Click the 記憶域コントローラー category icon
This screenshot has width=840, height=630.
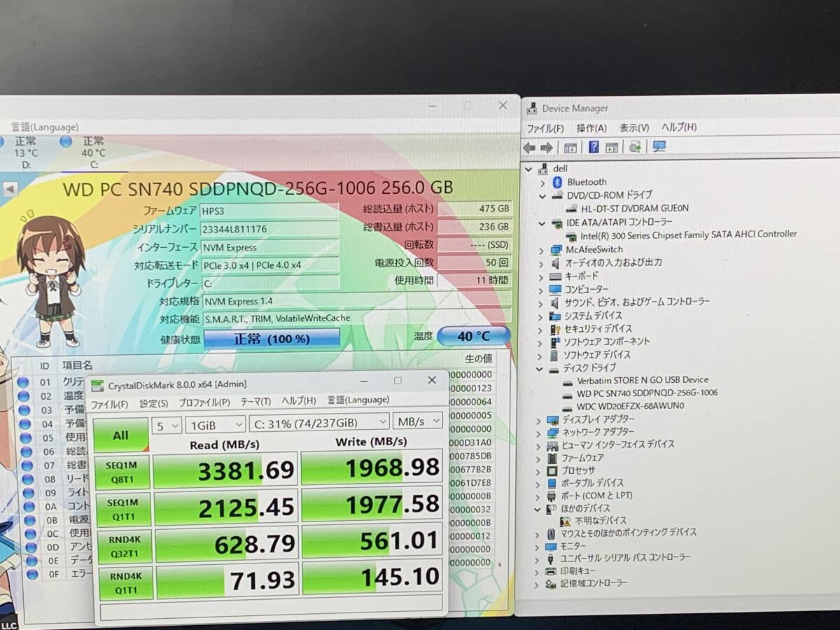tap(551, 583)
